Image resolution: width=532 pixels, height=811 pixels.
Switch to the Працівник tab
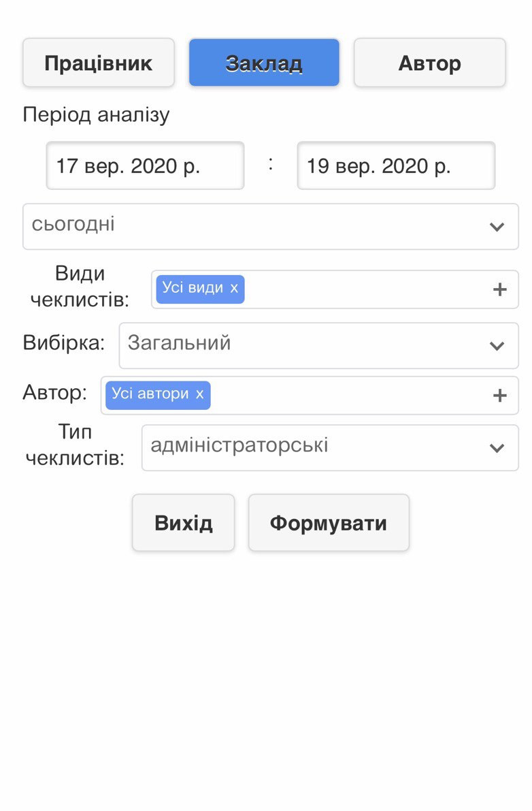pos(99,63)
